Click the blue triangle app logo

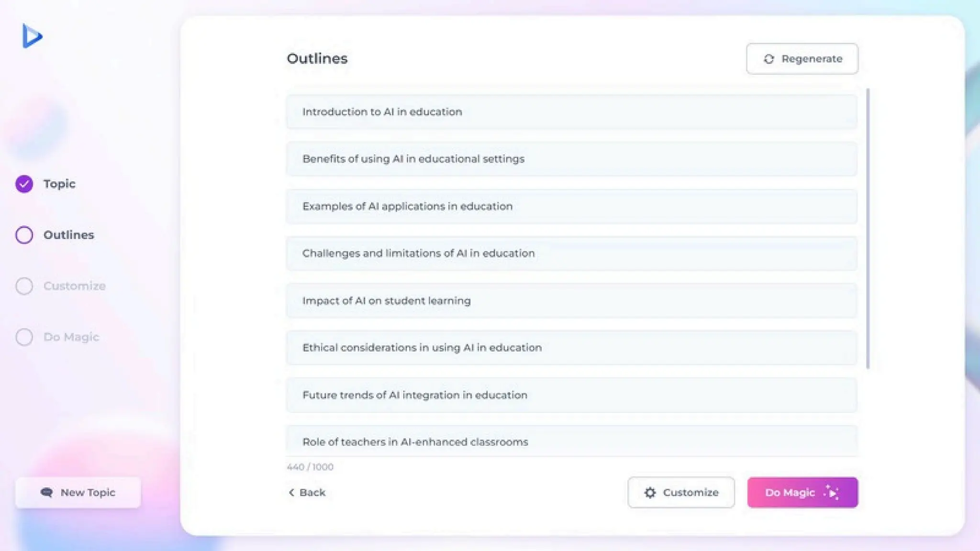coord(32,36)
